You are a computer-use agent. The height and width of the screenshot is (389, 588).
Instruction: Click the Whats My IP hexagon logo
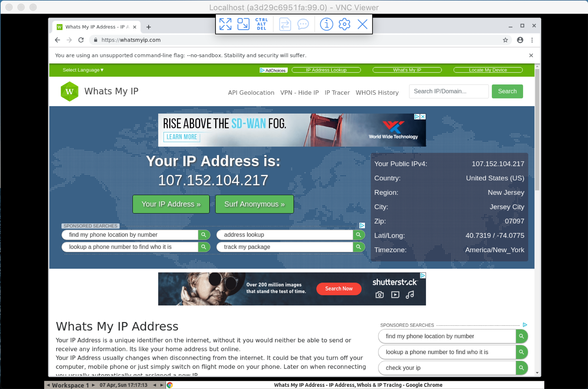point(69,91)
